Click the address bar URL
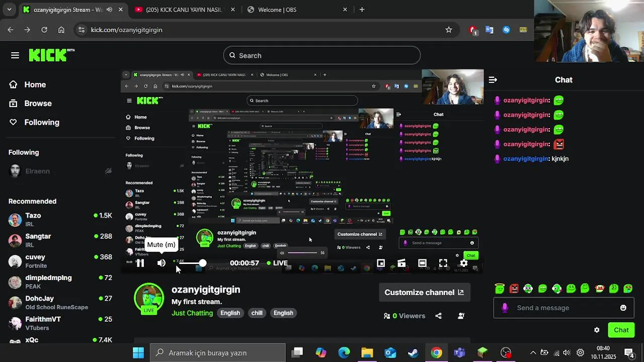The image size is (644, 362). [126, 30]
